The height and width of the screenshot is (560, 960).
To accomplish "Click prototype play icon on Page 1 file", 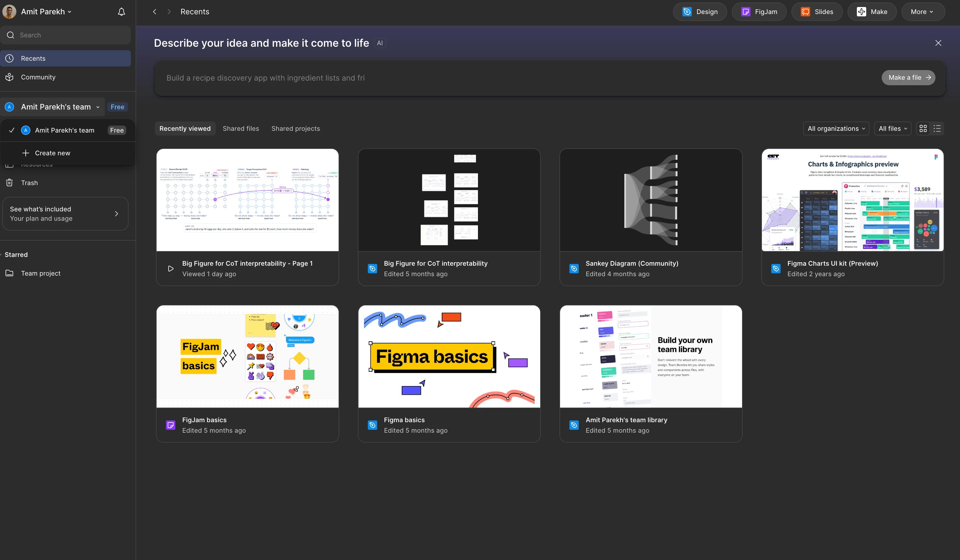I will coord(171,268).
